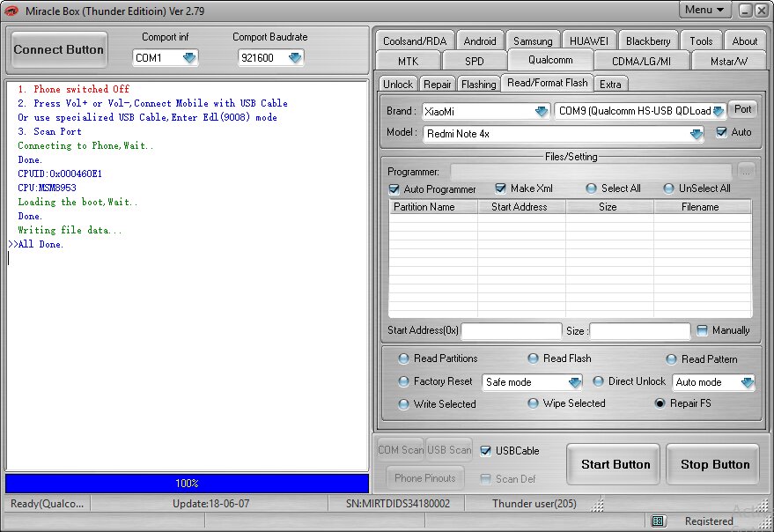Select the Read Partitions option
Screen dimensions: 774x532
(404, 358)
